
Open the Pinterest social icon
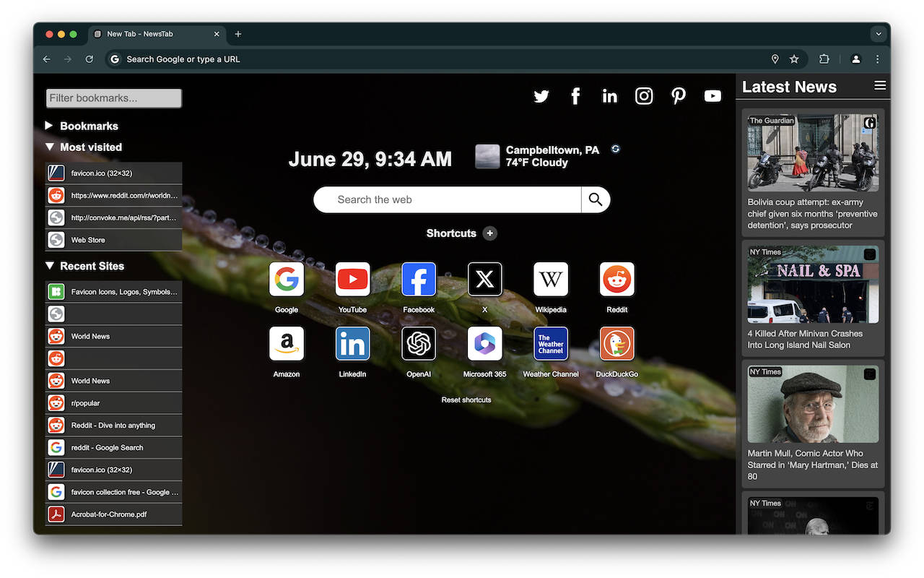coord(679,96)
